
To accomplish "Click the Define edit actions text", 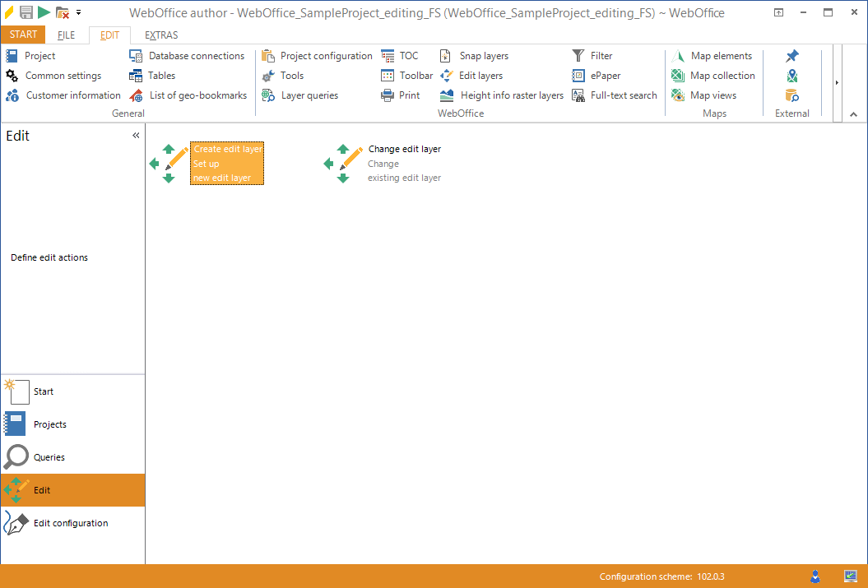I will pos(49,257).
